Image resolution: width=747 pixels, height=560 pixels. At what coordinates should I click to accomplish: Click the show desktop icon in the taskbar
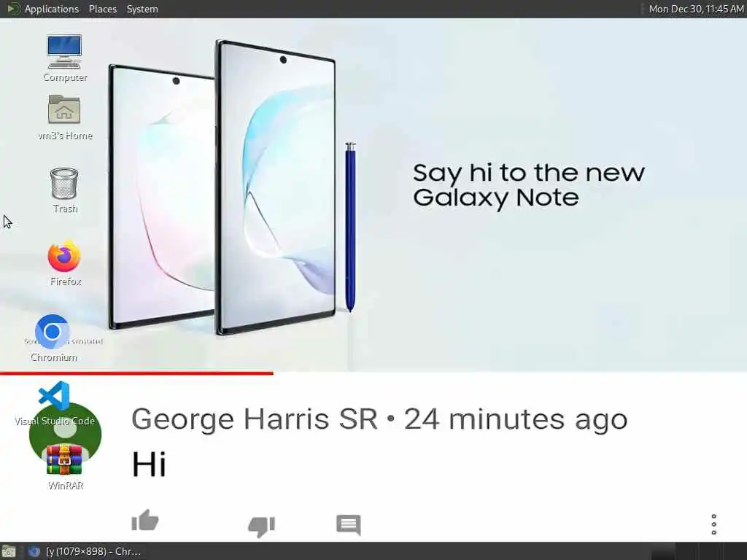pos(9,551)
